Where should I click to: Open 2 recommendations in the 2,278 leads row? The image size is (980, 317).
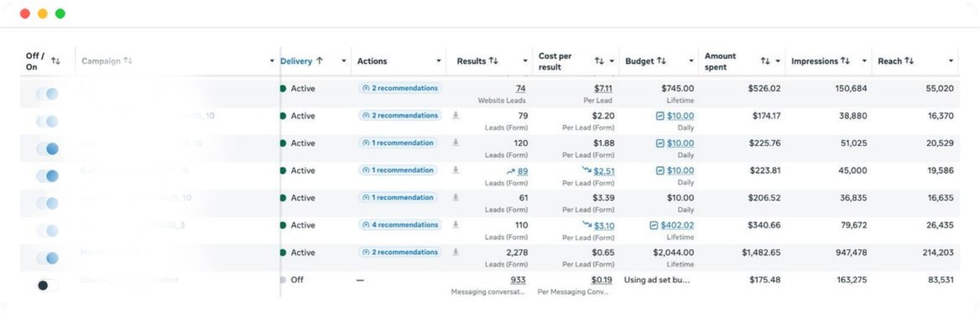[x=400, y=252]
